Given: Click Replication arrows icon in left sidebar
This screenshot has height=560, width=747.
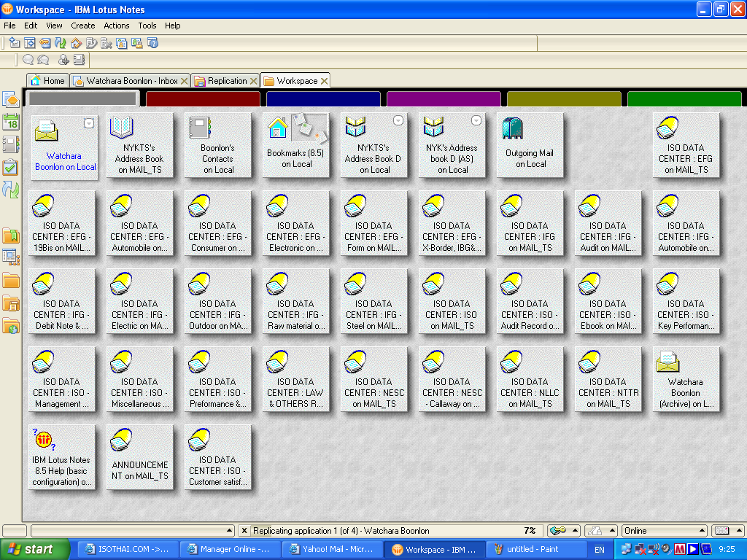Looking at the screenshot, I should click(10, 190).
